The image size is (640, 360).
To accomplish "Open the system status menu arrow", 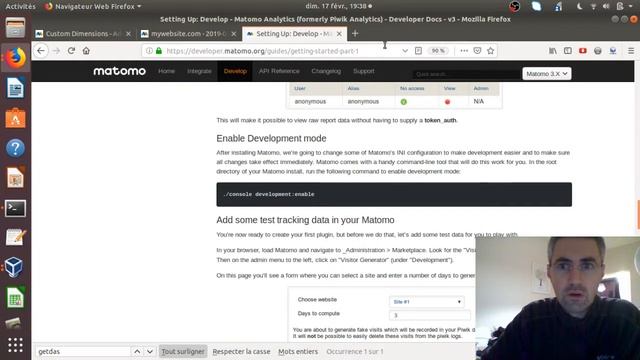I will coord(631,6).
